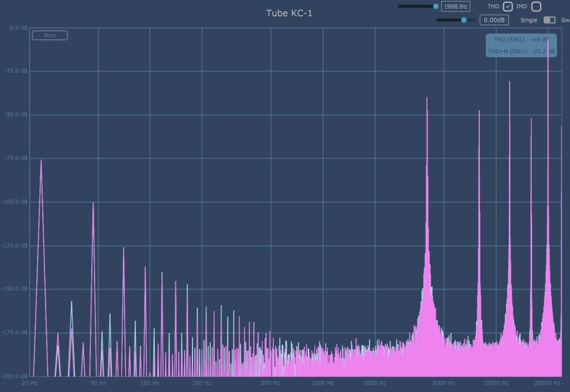Screen dimensions: 570x392
Task: Toggle the Single/Sweep mode switch
Action: pyautogui.click(x=549, y=20)
